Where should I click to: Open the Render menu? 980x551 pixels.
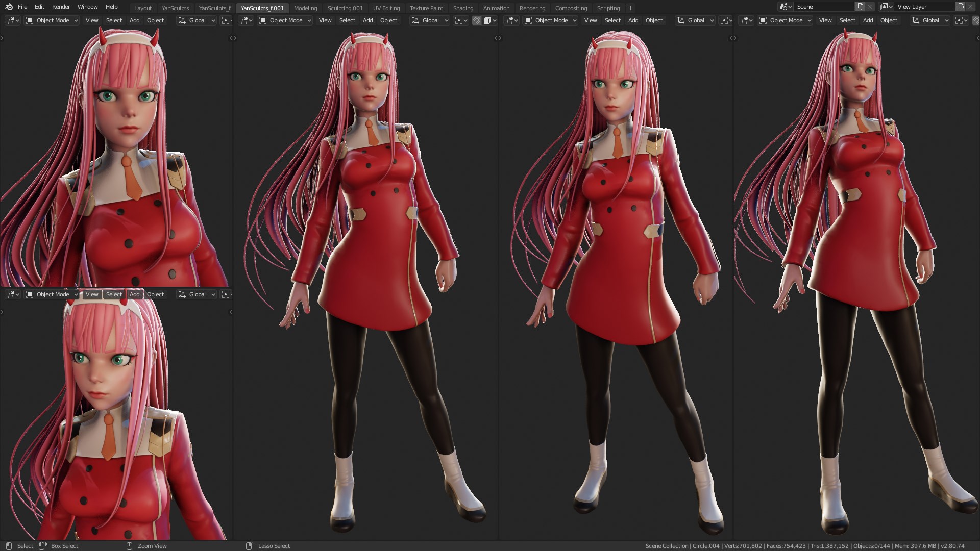(61, 7)
